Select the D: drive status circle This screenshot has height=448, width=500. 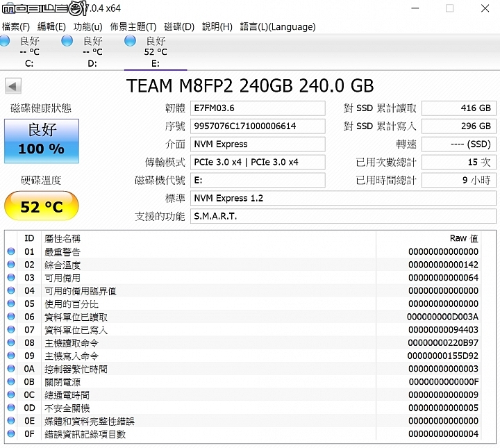[x=67, y=41]
